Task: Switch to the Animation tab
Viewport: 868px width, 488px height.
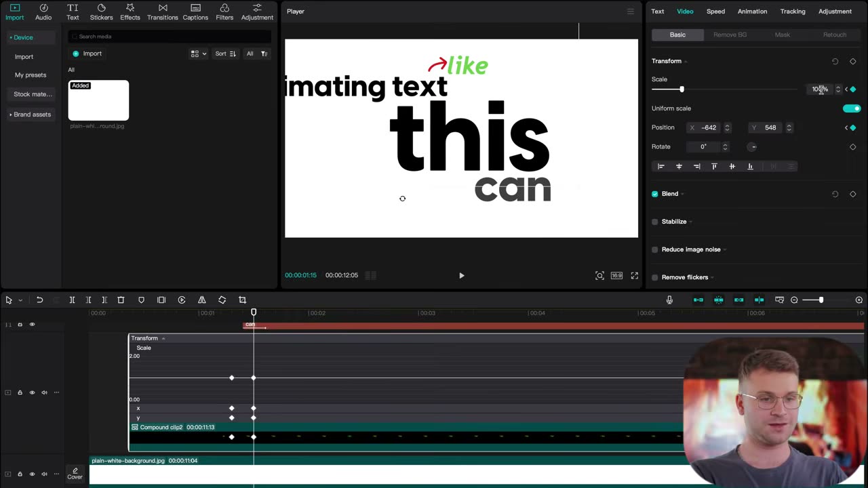Action: click(752, 12)
